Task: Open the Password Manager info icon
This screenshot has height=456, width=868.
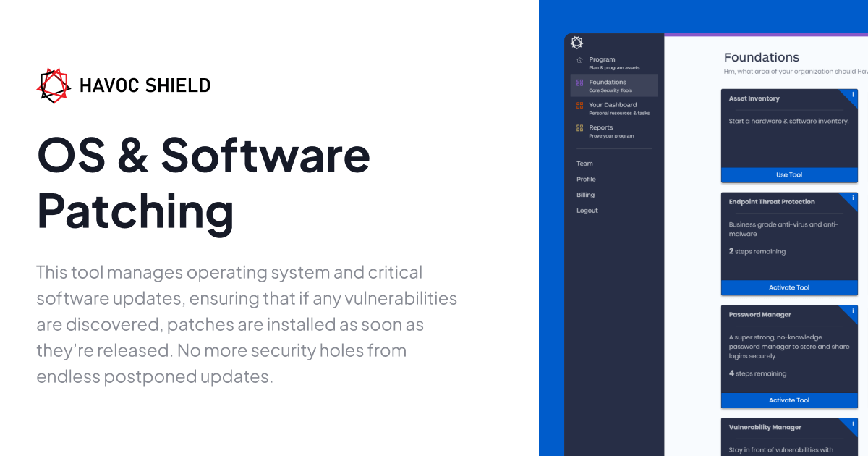Action: point(854,310)
